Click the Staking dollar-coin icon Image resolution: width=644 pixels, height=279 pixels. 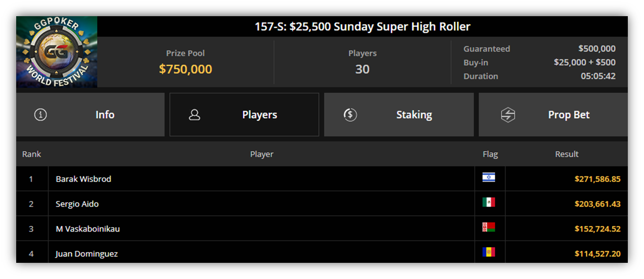350,115
